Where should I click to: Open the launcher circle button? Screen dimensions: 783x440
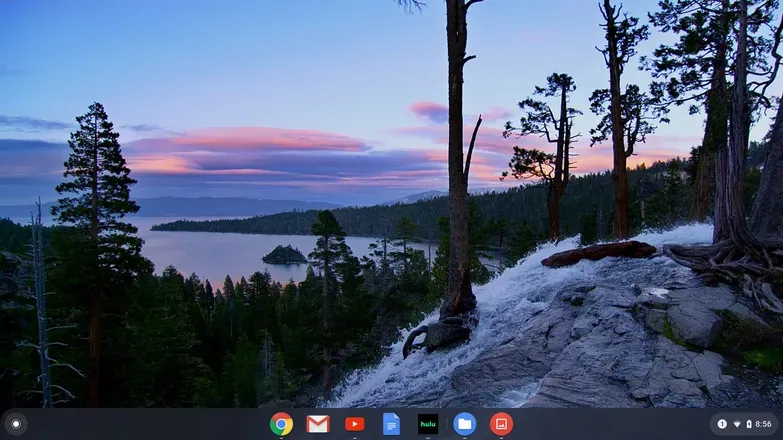tap(16, 424)
